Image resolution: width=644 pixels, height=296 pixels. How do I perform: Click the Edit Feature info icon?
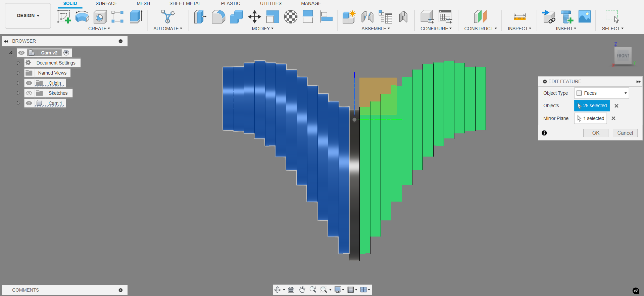tap(544, 133)
